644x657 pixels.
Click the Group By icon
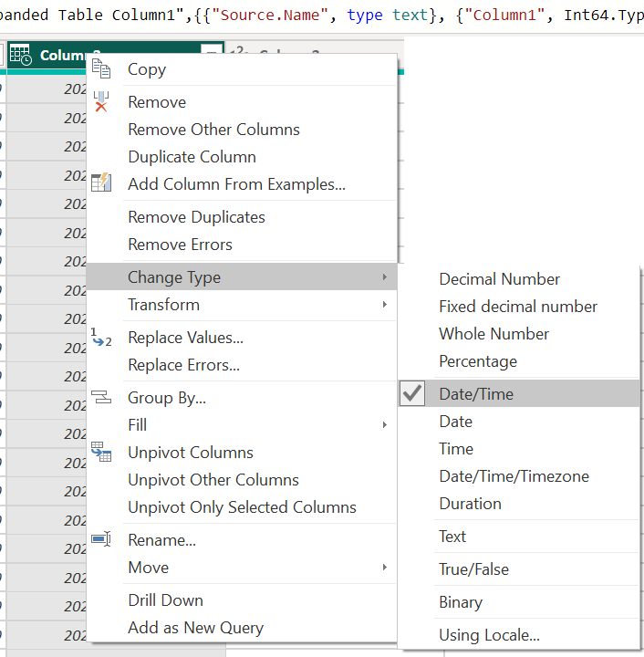[x=101, y=398]
